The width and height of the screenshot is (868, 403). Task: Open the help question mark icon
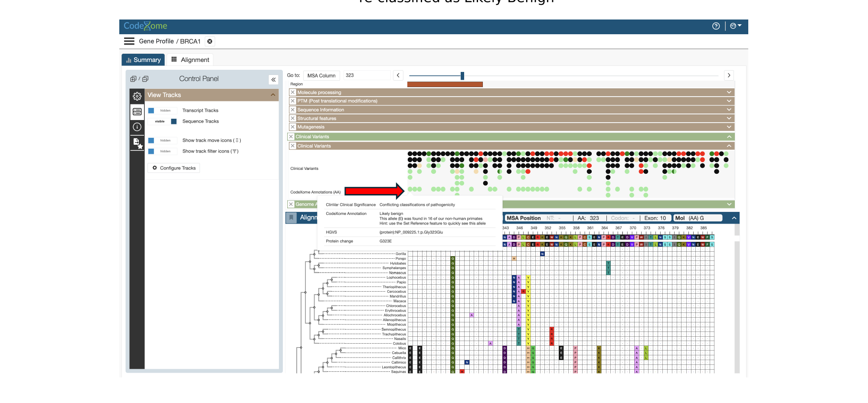716,26
